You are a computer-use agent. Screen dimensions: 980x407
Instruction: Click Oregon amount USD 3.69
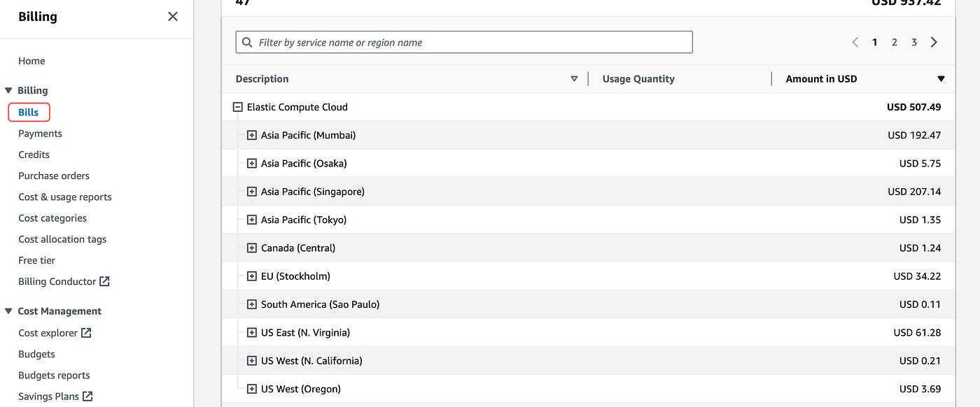pyautogui.click(x=920, y=389)
